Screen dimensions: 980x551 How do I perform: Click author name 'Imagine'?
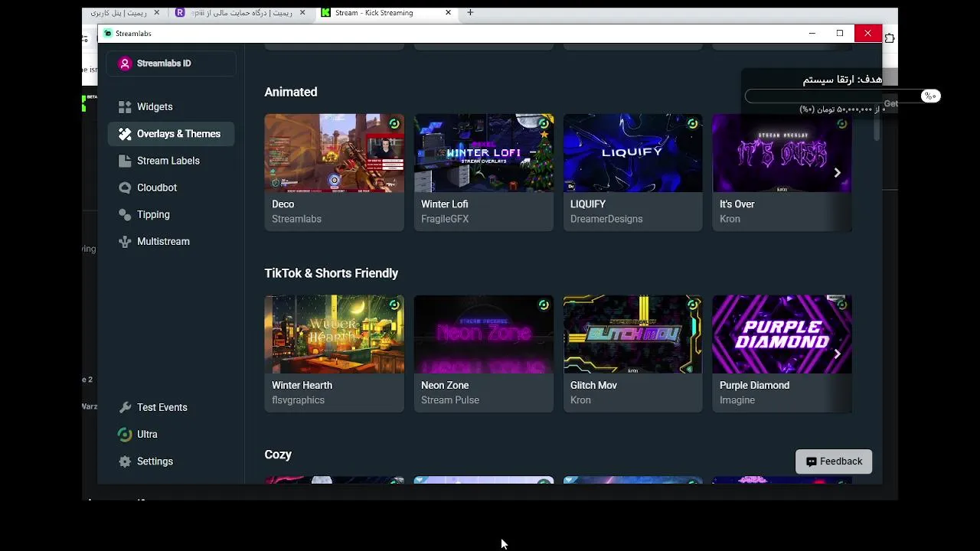737,400
